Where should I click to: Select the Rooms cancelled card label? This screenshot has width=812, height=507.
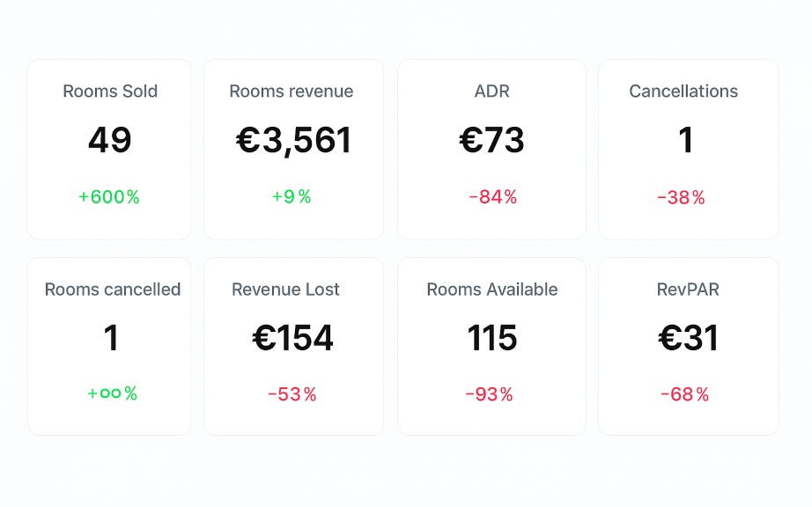(113, 290)
